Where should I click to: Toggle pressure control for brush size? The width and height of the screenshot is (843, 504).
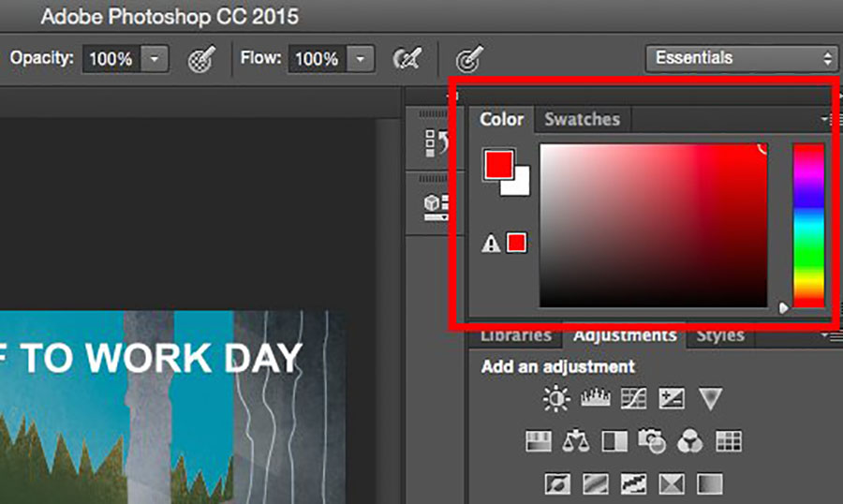468,59
